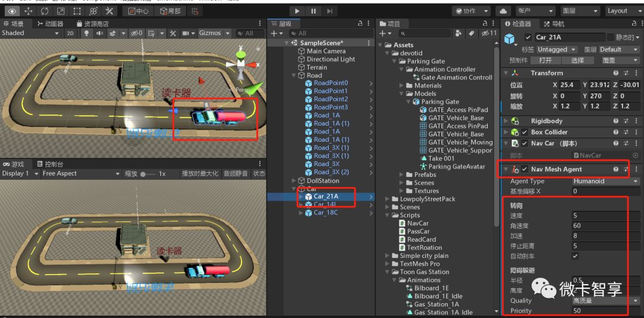This screenshot has width=644, height=318.
Task: Click the 打开 prefab open button
Action: 546,61
